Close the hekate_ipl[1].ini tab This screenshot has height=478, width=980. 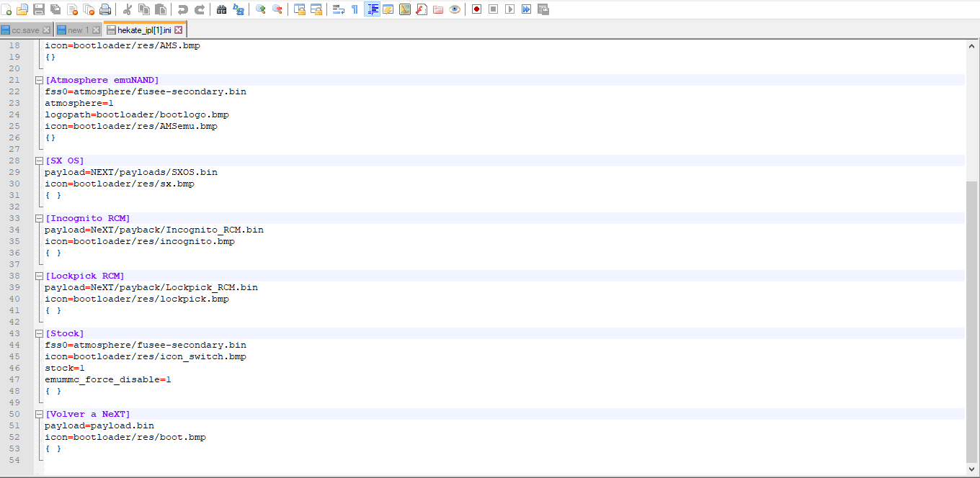[x=179, y=30]
